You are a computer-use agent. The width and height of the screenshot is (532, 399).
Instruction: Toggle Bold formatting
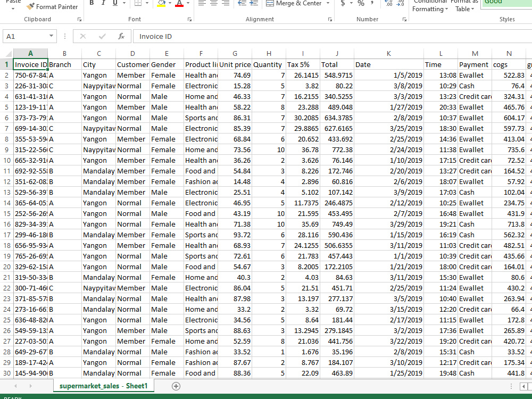click(x=92, y=3)
